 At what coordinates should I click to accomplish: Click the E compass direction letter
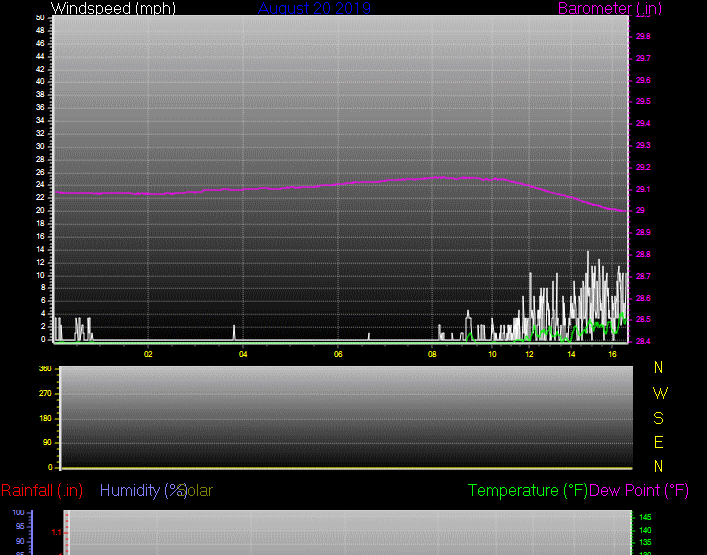coord(658,443)
